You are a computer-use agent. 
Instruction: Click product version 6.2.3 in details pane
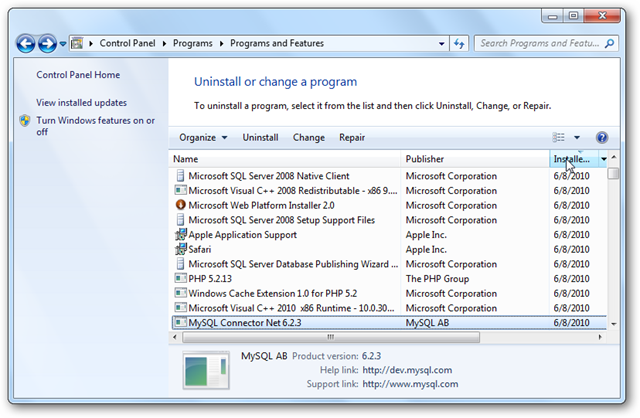371,356
